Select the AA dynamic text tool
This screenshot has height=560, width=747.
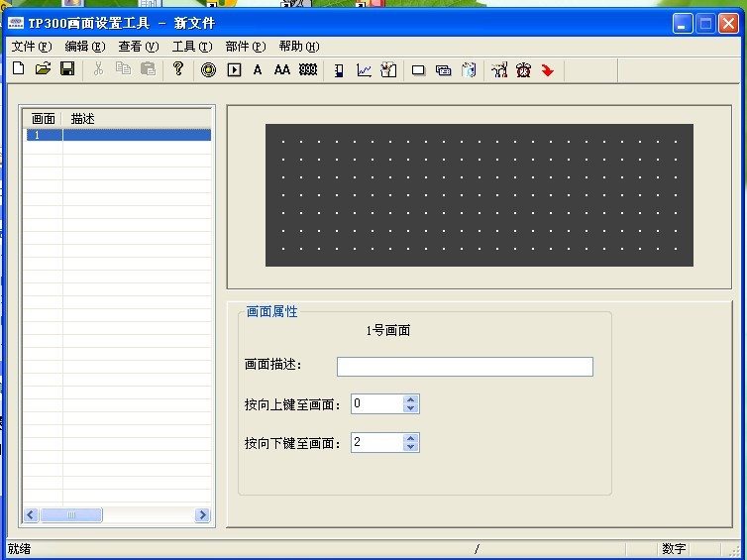282,69
